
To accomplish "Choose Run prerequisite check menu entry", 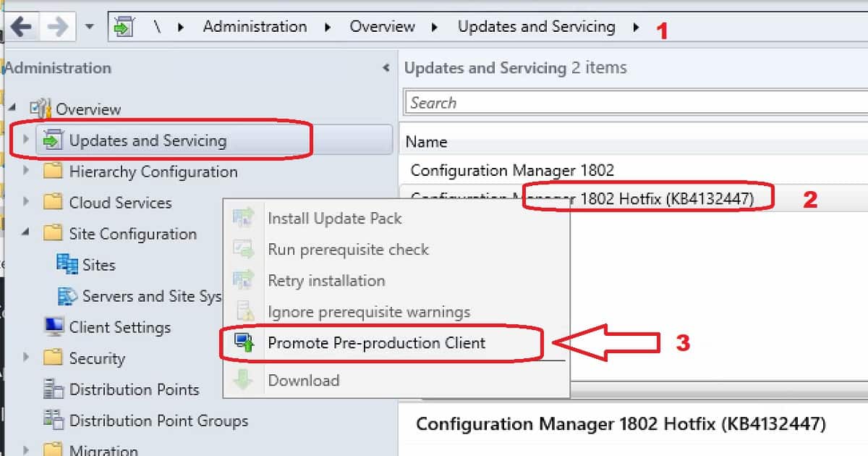I will pos(349,249).
